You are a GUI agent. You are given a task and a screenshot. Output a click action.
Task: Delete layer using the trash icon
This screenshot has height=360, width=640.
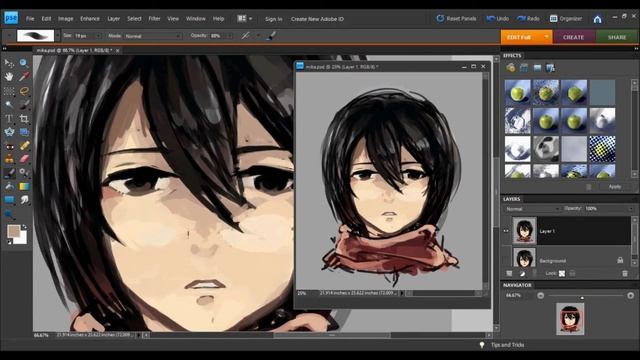click(x=625, y=273)
